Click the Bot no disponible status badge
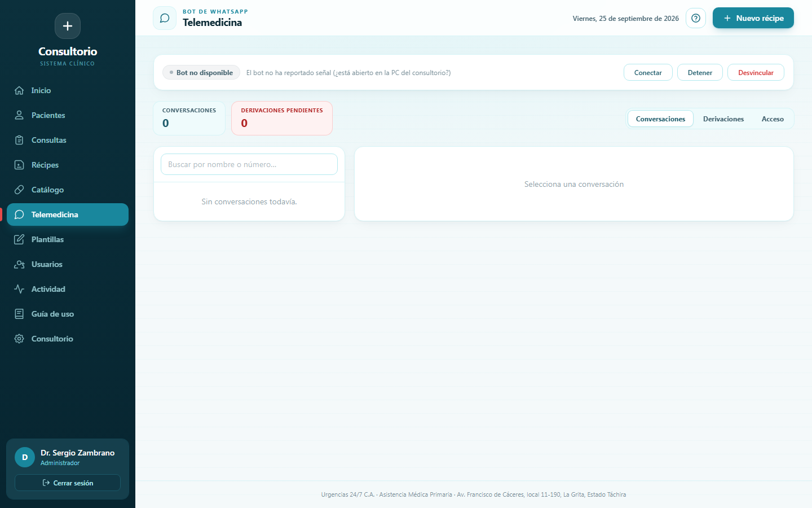The image size is (812, 508). coord(201,72)
